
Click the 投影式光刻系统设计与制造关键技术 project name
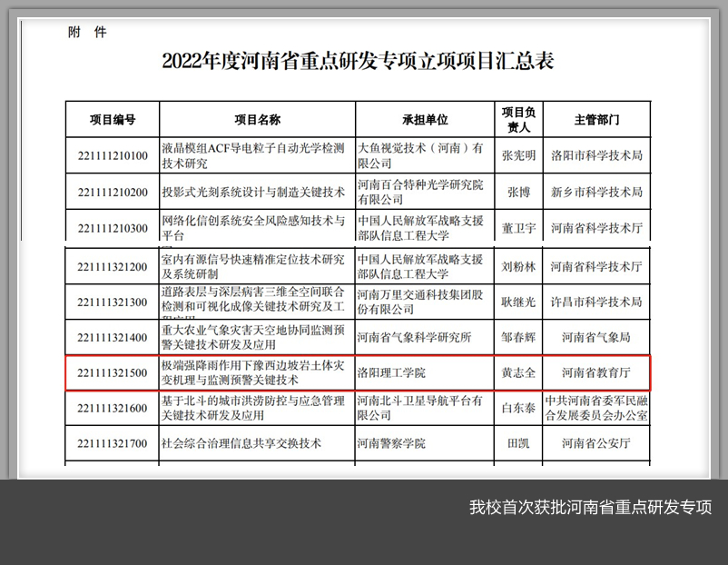pos(253,192)
